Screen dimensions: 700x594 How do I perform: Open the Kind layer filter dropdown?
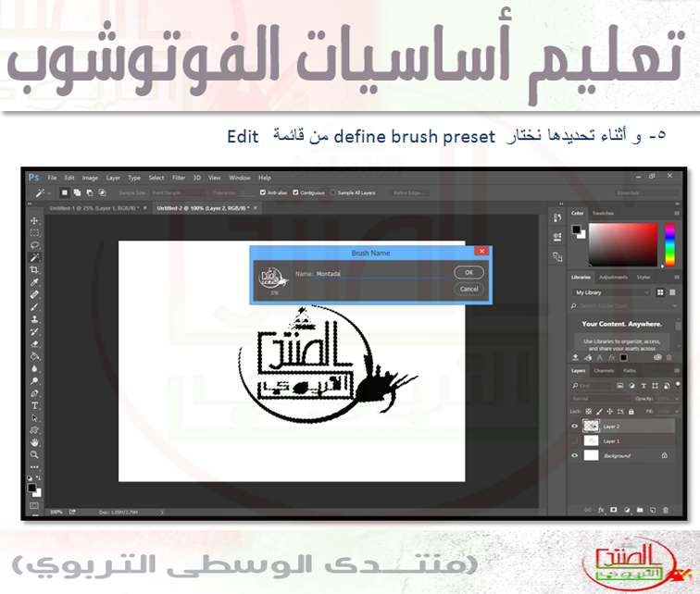point(592,386)
